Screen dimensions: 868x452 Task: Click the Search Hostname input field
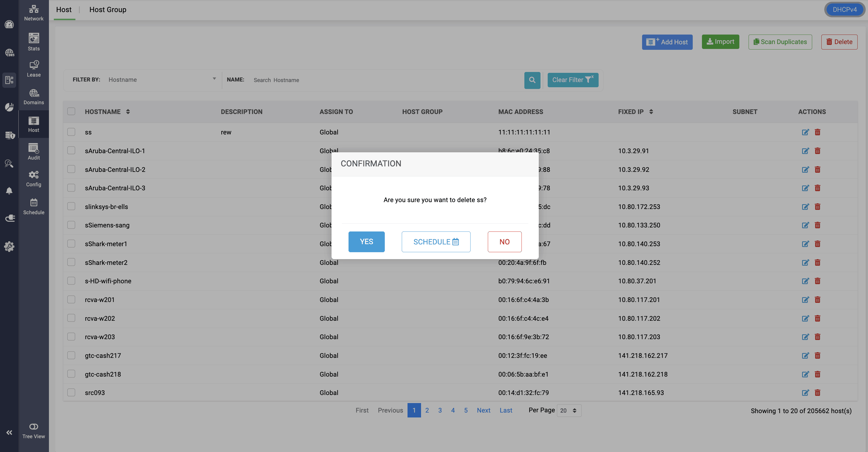[386, 80]
